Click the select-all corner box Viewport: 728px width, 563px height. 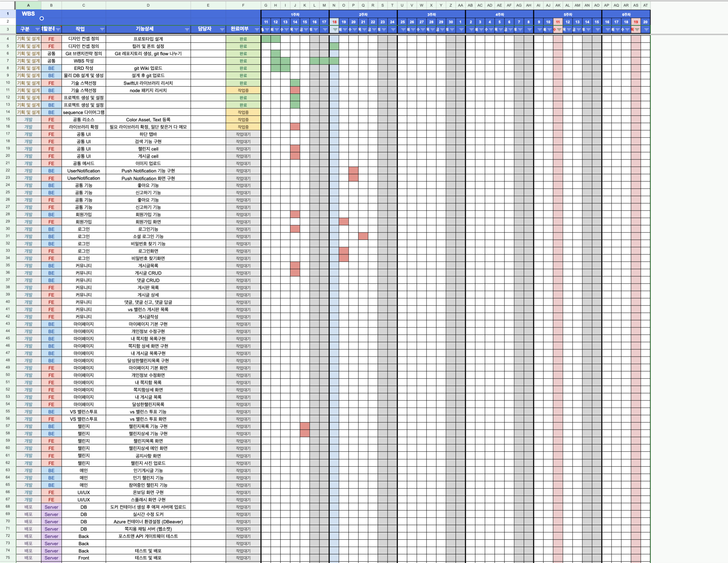click(8, 5)
